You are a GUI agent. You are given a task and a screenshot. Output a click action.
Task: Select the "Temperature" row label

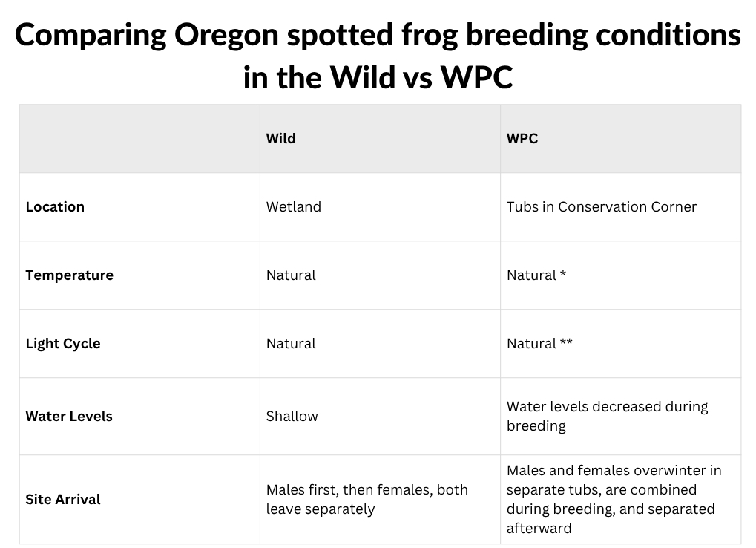click(x=69, y=275)
